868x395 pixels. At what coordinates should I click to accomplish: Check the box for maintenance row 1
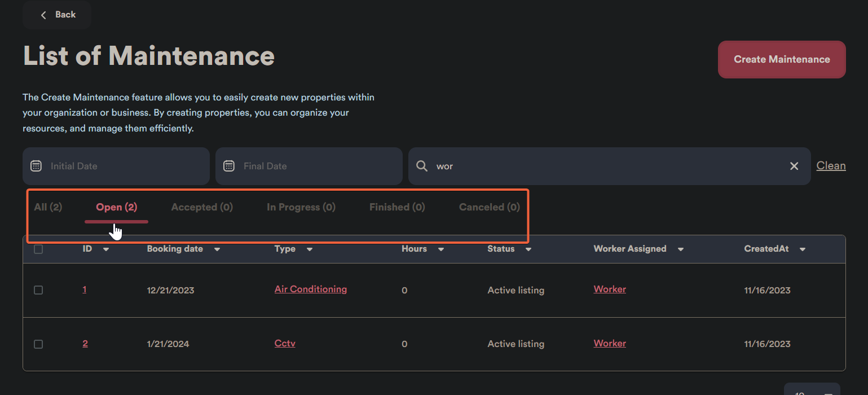38,290
